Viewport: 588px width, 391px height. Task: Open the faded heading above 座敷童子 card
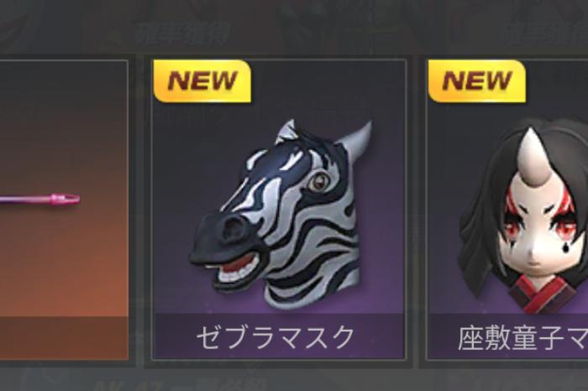(543, 34)
